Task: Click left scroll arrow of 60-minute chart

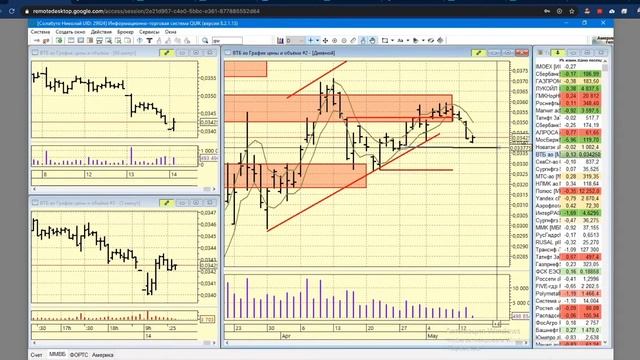Action: point(35,189)
